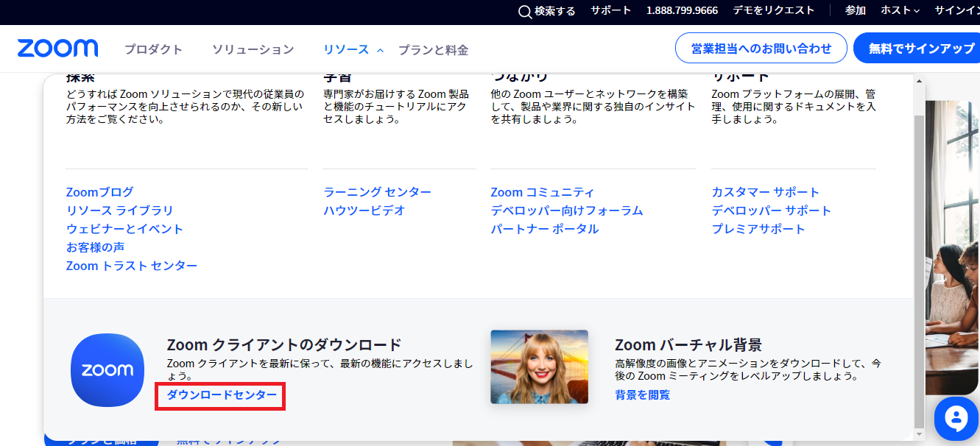The height and width of the screenshot is (446, 980).
Task: Click デモをリクエスト in top bar
Action: (774, 10)
